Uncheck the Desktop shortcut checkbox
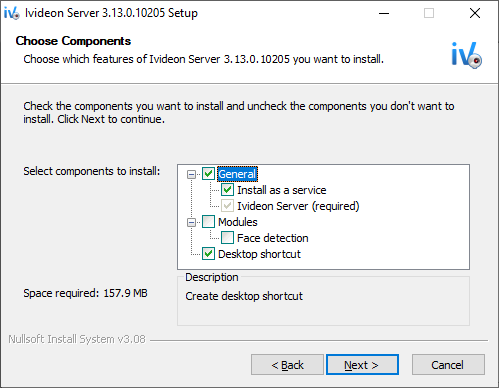Screen dimensions: 499x388 coord(208,254)
